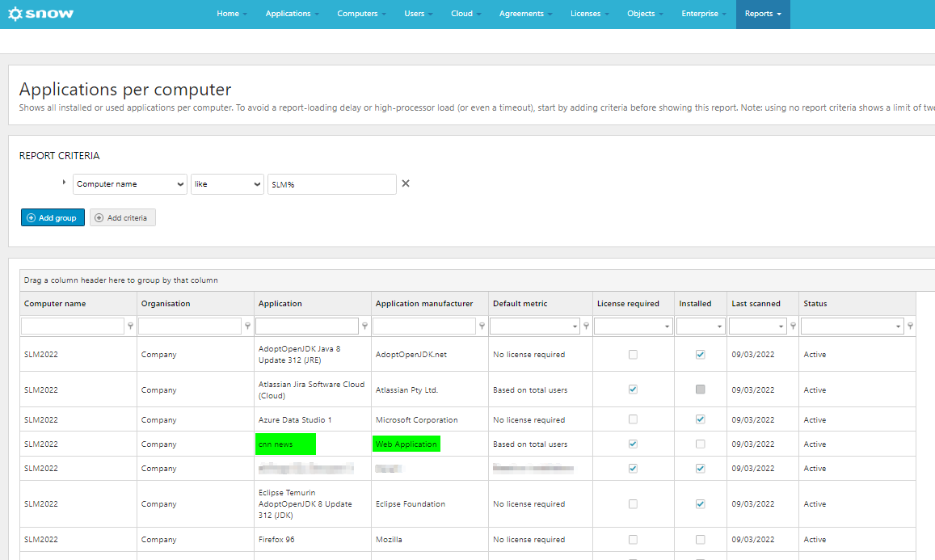Viewport: 935px width, 560px height.
Task: Toggle License required checkbox for Azure Data Studio
Action: point(633,419)
